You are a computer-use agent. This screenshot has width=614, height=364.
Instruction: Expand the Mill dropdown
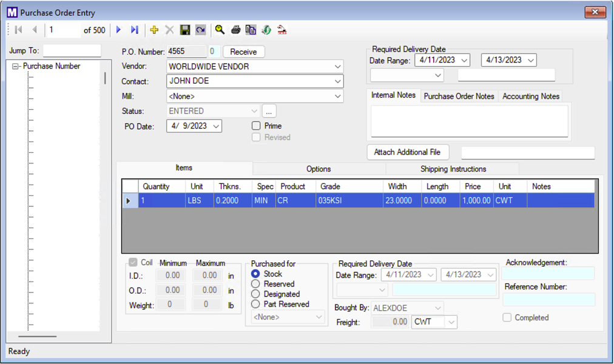pos(337,96)
